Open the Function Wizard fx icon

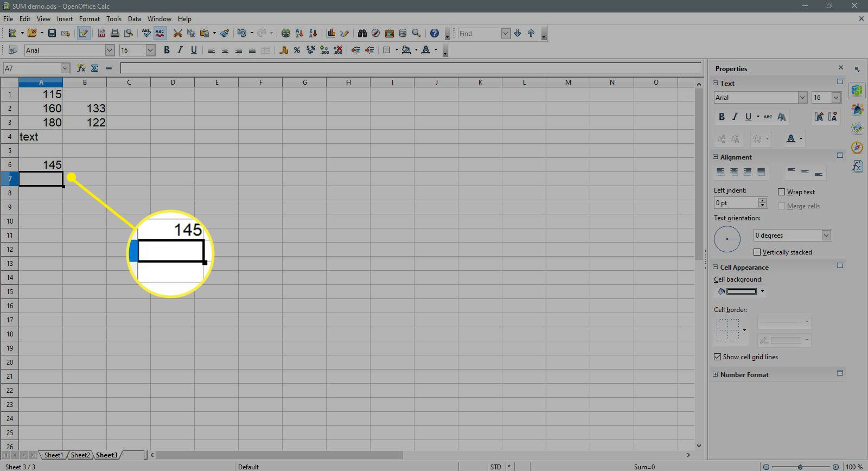pyautogui.click(x=81, y=68)
